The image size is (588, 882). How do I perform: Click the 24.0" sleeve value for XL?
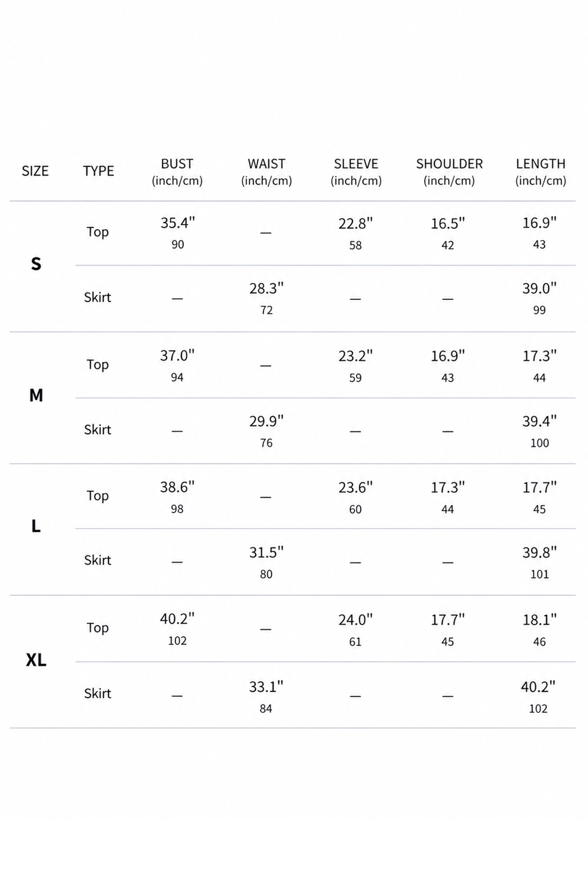pyautogui.click(x=356, y=620)
